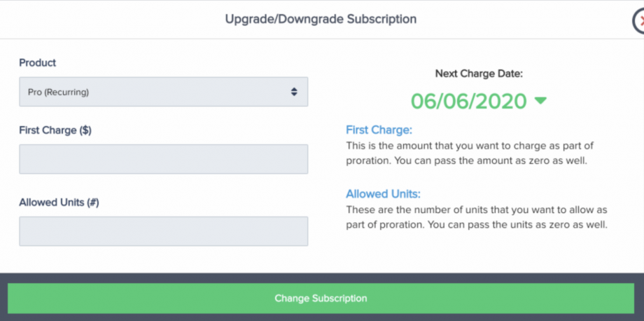Click the First Charge ($) field label

coord(57,130)
